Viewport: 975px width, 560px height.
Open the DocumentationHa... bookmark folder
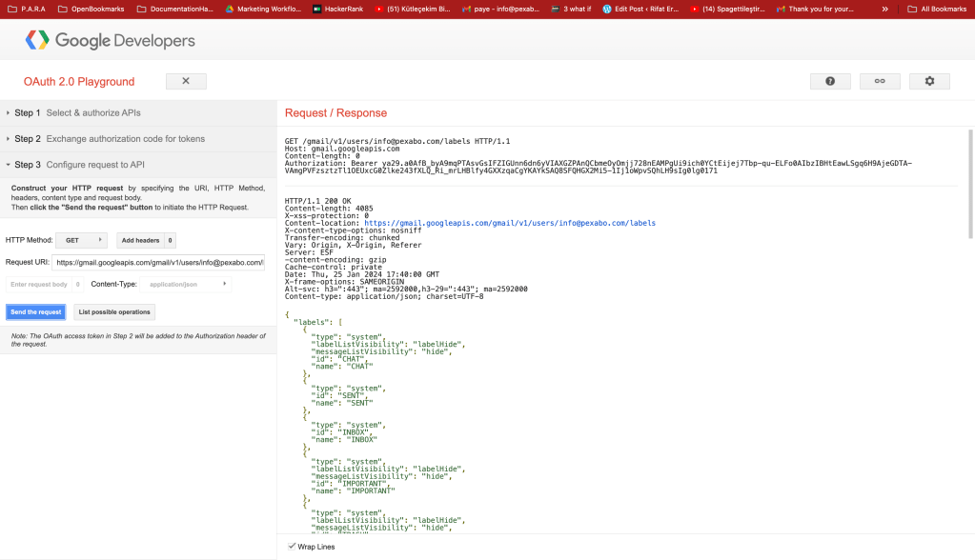(x=174, y=9)
